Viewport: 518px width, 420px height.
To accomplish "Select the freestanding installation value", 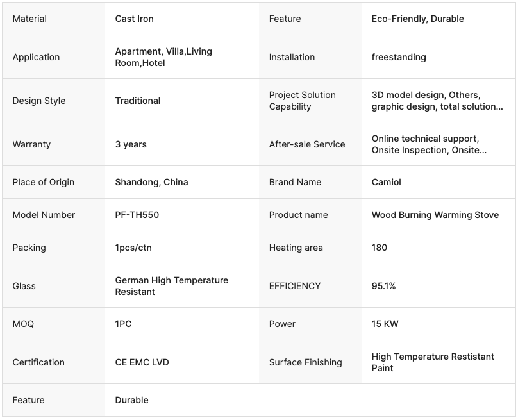I will click(399, 57).
